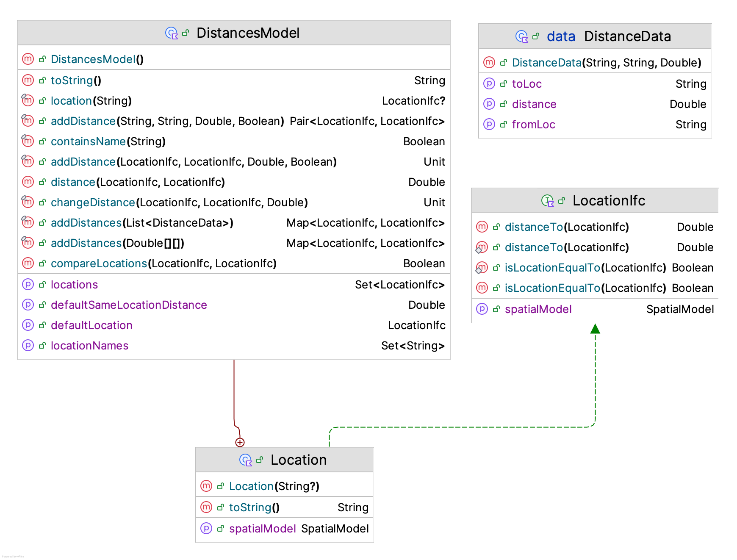
Task: Select distance(LocationIfc, LocationIfc) method
Action: pos(138,182)
